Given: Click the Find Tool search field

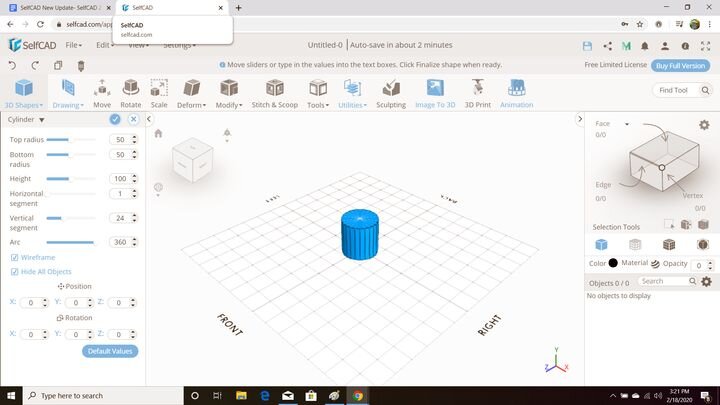Looking at the screenshot, I should click(x=680, y=90).
